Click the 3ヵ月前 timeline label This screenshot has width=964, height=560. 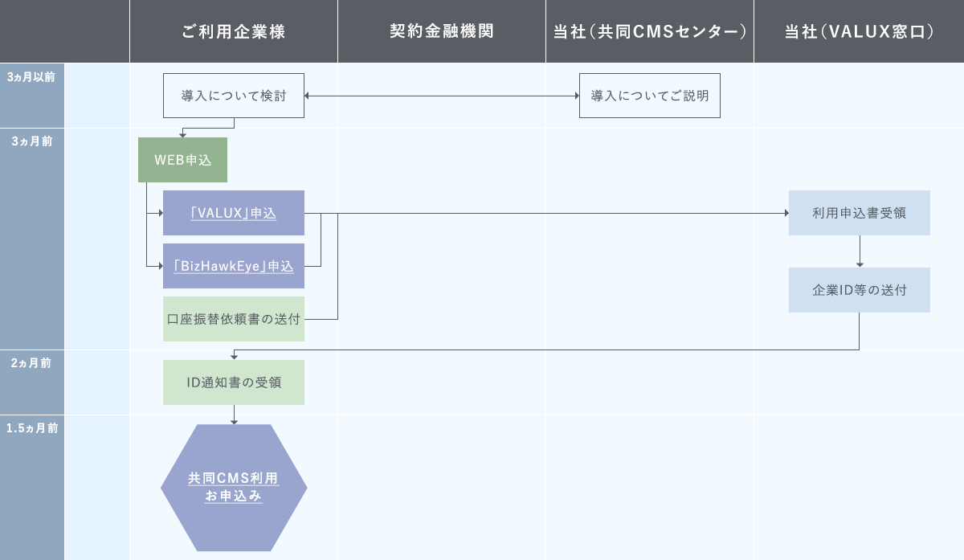click(31, 141)
